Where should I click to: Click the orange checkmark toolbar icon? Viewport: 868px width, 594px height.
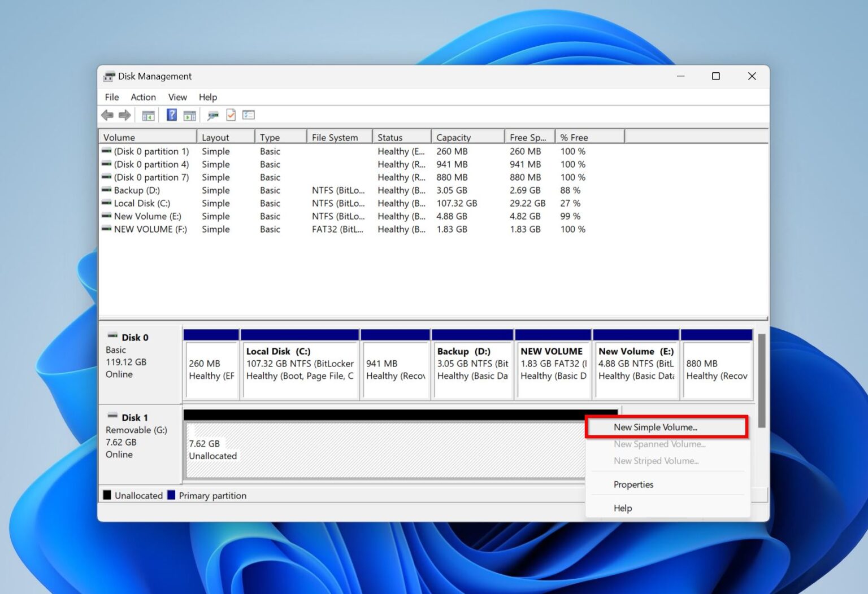[231, 115]
